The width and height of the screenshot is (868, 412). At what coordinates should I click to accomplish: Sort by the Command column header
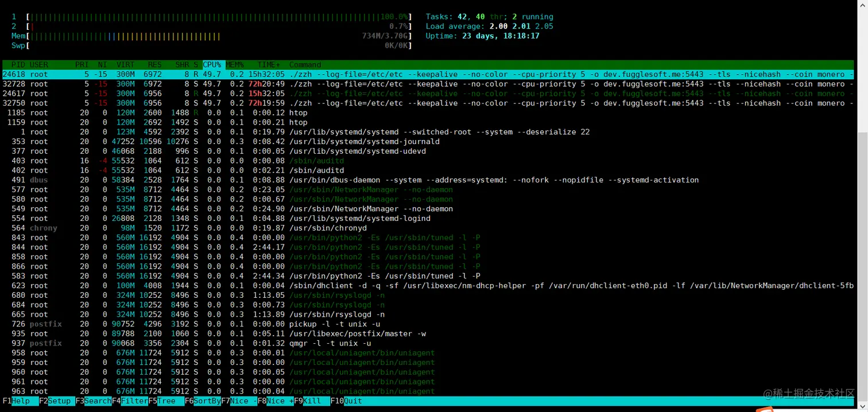(305, 65)
